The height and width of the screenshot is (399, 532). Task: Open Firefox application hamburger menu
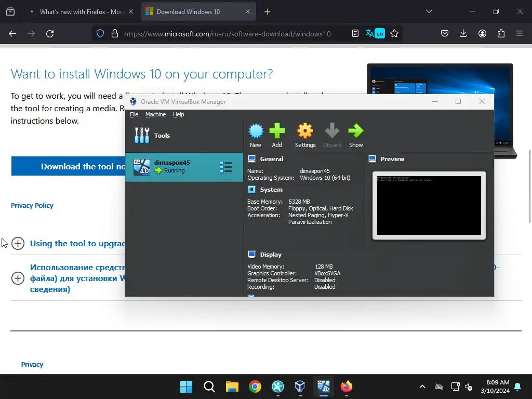tap(520, 34)
